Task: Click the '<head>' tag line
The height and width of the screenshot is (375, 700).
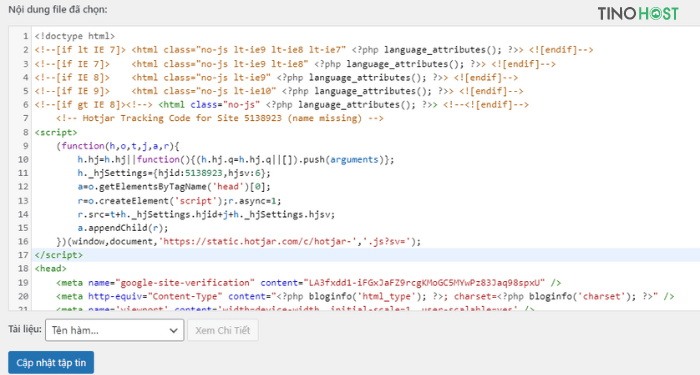Action: [x=50, y=268]
